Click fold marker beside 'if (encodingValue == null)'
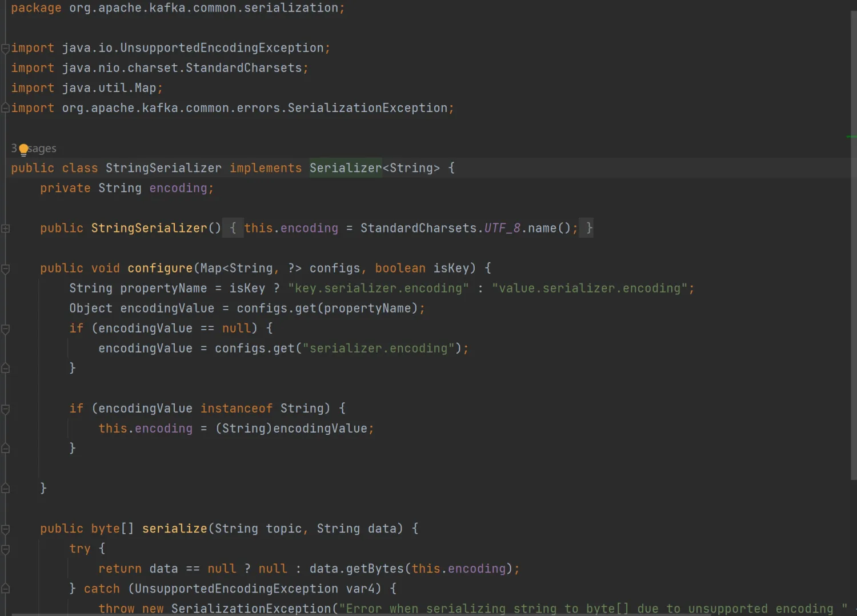 tap(6, 329)
